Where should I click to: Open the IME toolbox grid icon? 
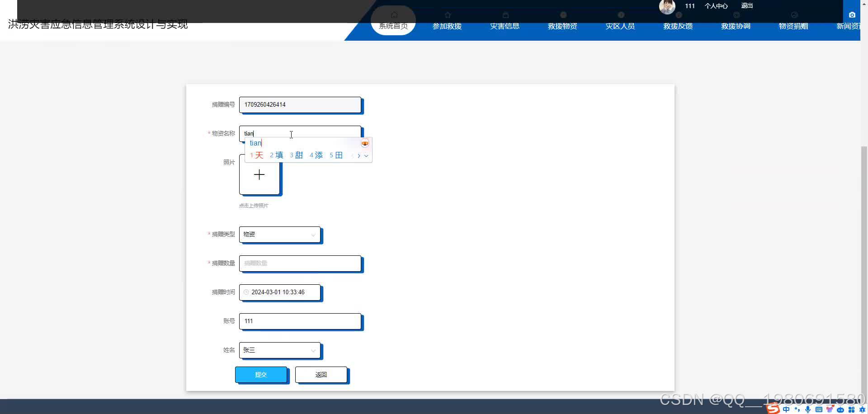851,409
